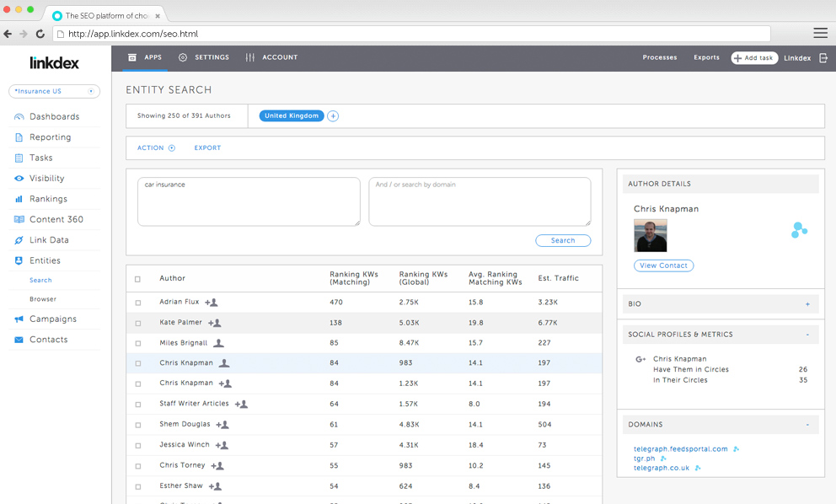
Task: Add contact icon next to Adrian Flux
Action: (212, 303)
